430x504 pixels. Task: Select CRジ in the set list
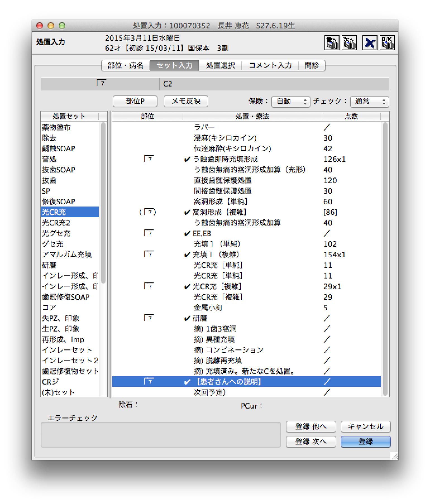point(70,382)
